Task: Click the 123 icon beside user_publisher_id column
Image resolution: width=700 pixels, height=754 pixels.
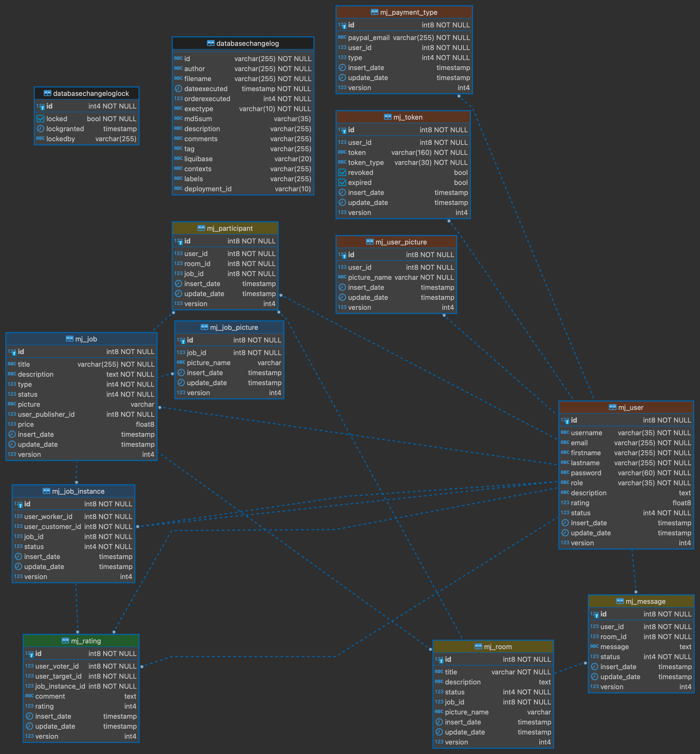Action: tap(12, 414)
